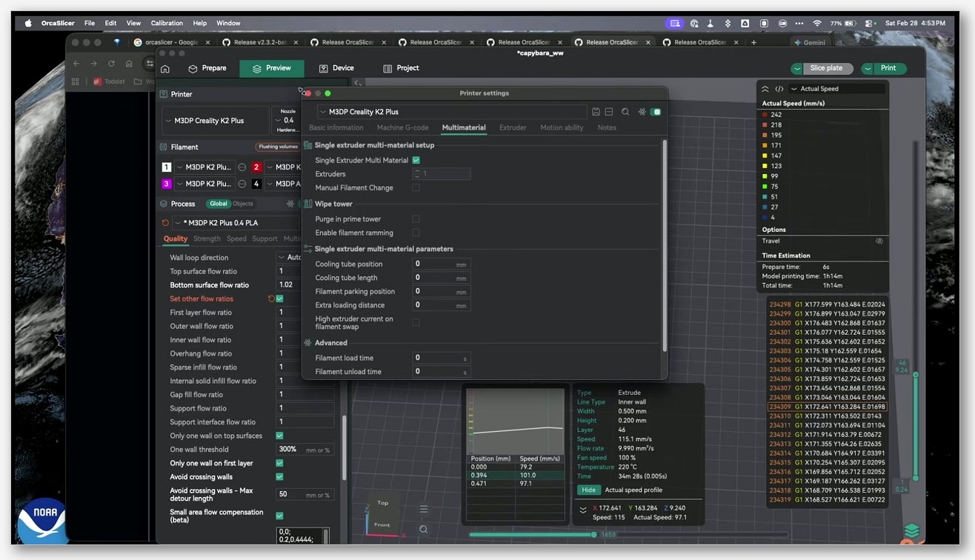Click horizontal move slider handle at 1653

593,534
